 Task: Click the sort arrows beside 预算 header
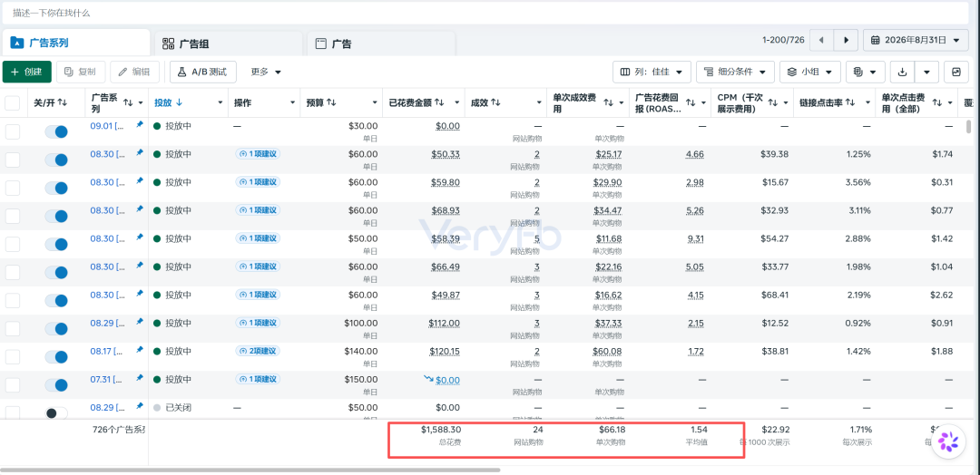coord(331,102)
